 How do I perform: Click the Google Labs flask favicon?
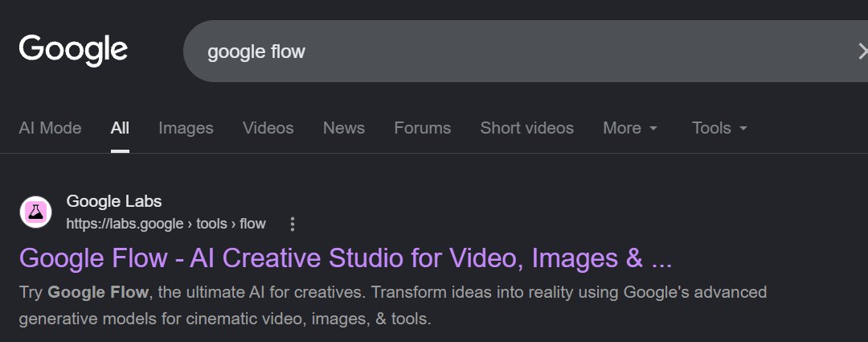point(36,212)
